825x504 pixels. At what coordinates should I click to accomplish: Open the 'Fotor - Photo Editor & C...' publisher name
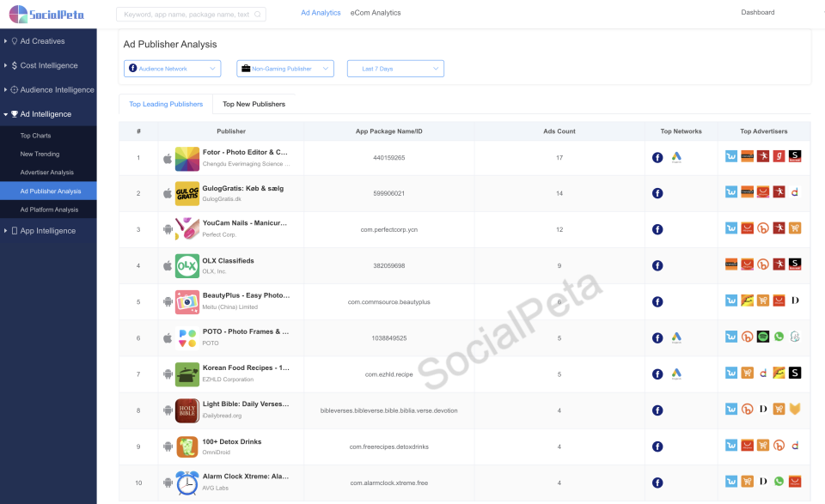[245, 153]
